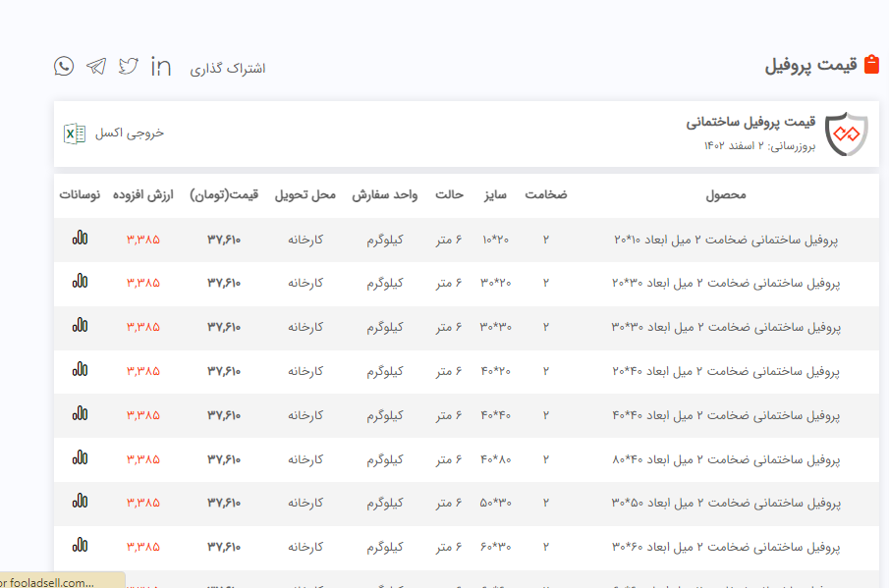Open price fluctuation chart for 40*40 profile
889x588 pixels.
[x=80, y=414]
